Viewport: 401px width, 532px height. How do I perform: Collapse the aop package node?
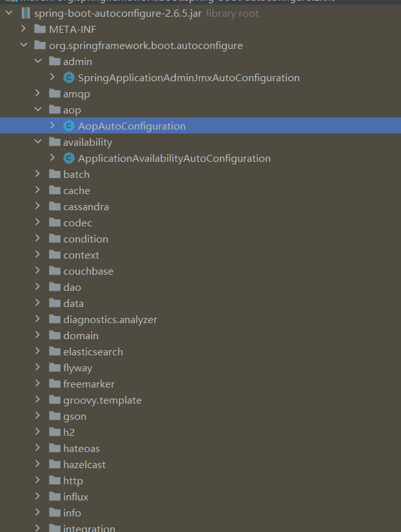point(38,110)
